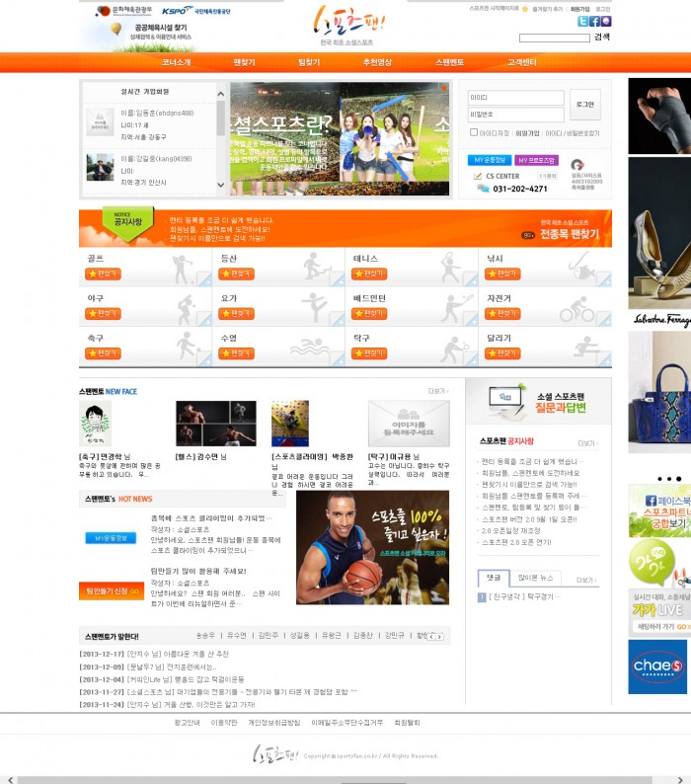Expand 다보기 next to 스포츠팬 공지사항
The image size is (691, 784).
click(586, 443)
